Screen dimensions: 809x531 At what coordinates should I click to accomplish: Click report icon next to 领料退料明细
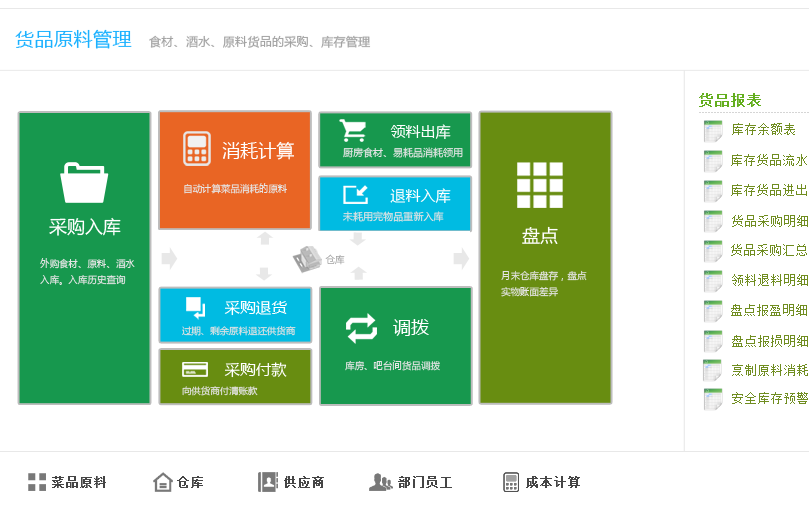[713, 281]
